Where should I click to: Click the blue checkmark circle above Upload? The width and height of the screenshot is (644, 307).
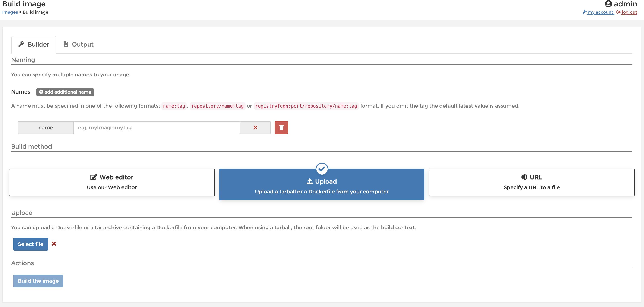322,169
